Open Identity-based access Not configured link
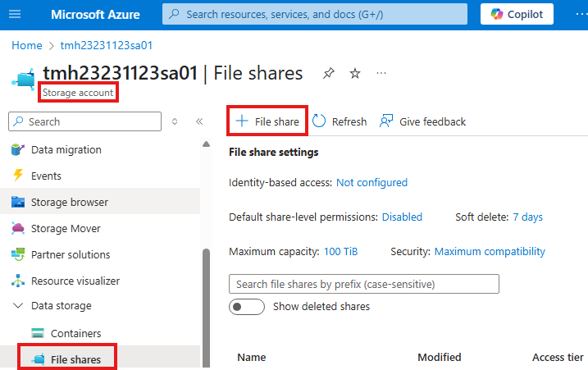The height and width of the screenshot is (370, 588). 371,183
